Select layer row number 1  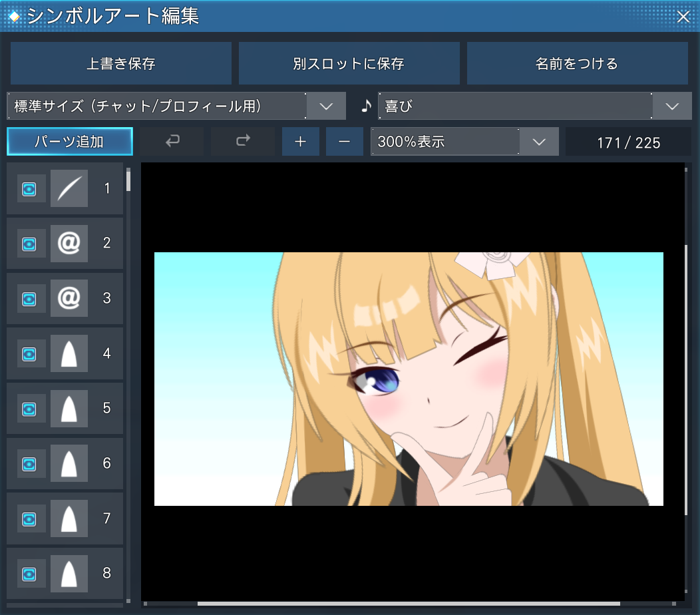pyautogui.click(x=65, y=188)
